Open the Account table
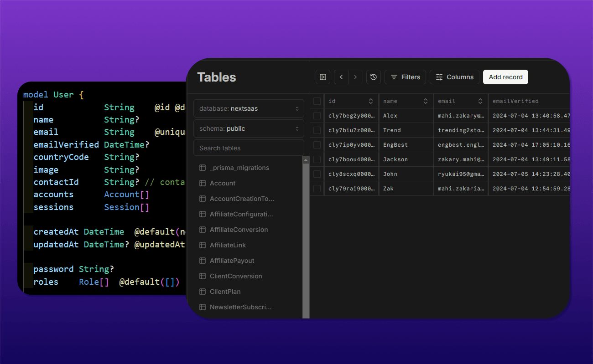 point(223,183)
